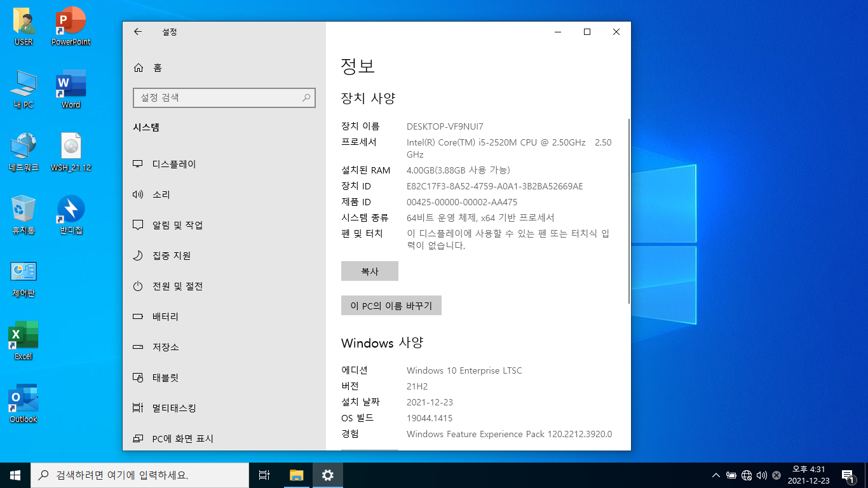Click device name DESKTOP-VF9NUI7
This screenshot has height=488, width=868.
coord(445,126)
